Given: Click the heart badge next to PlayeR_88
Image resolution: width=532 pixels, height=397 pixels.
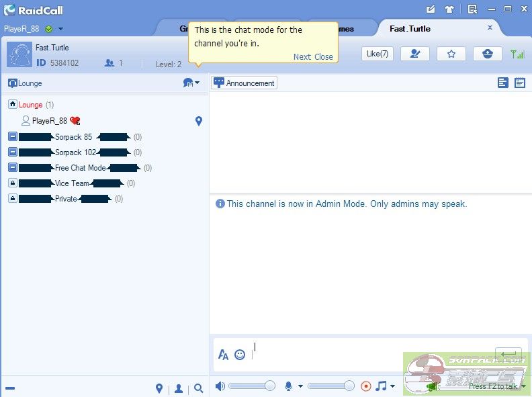Looking at the screenshot, I should tap(75, 121).
